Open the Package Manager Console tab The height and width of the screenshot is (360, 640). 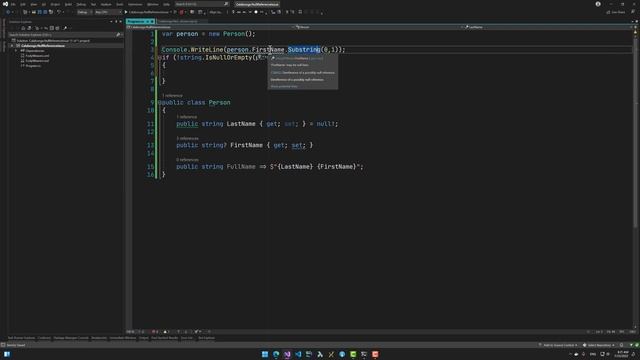point(71,338)
